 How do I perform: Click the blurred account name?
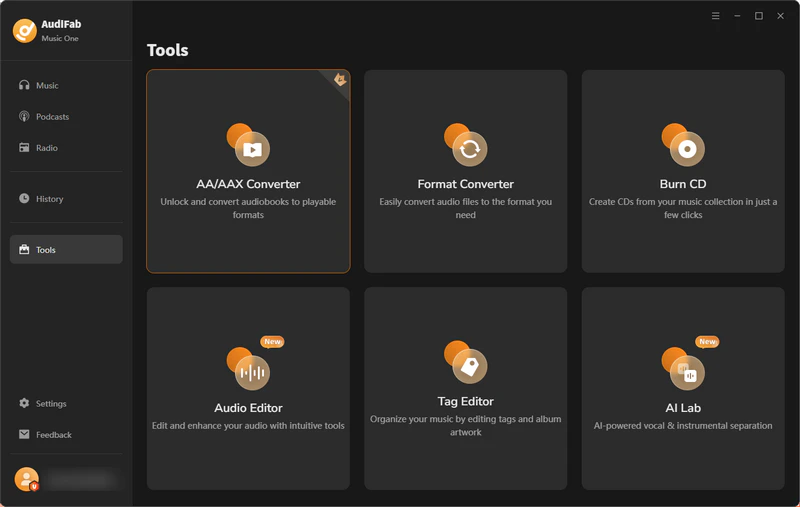click(82, 479)
